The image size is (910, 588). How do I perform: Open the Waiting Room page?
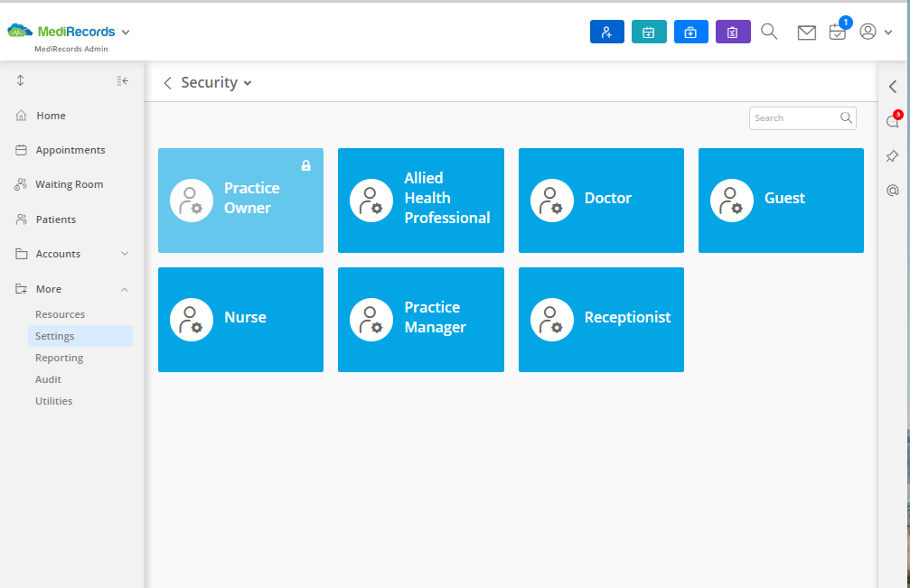click(69, 184)
